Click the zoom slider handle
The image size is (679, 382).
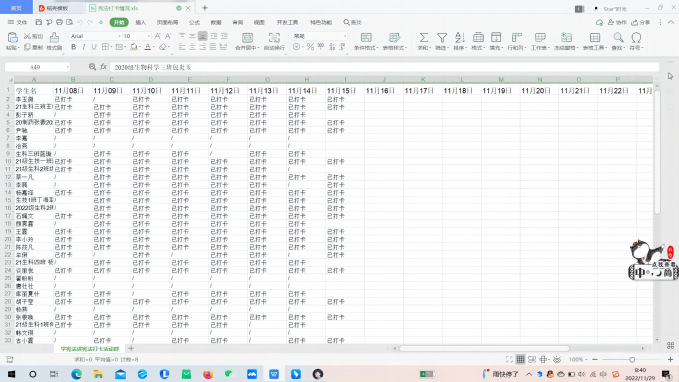[x=632, y=359]
